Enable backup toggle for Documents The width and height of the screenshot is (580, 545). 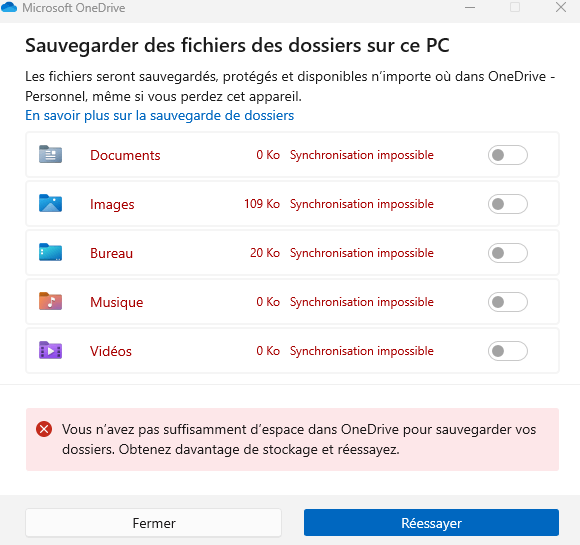coord(508,155)
